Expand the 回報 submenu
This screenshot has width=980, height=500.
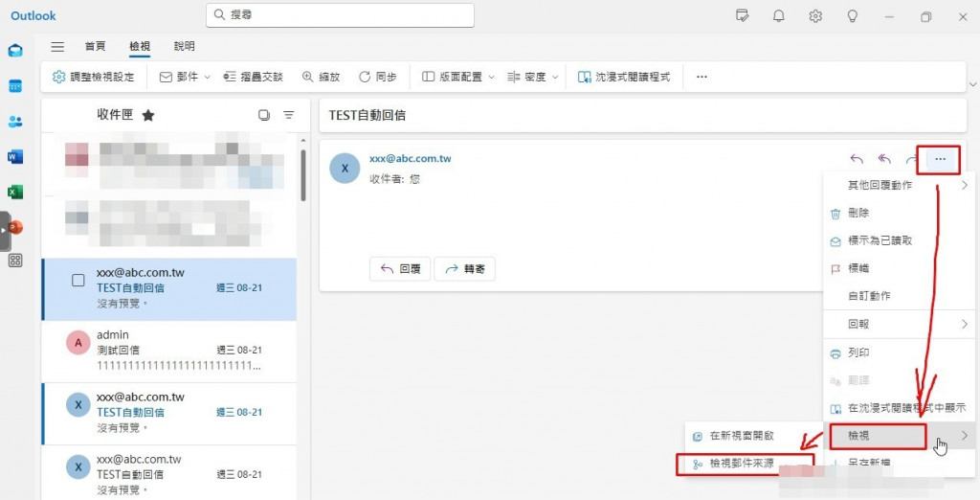tap(899, 324)
